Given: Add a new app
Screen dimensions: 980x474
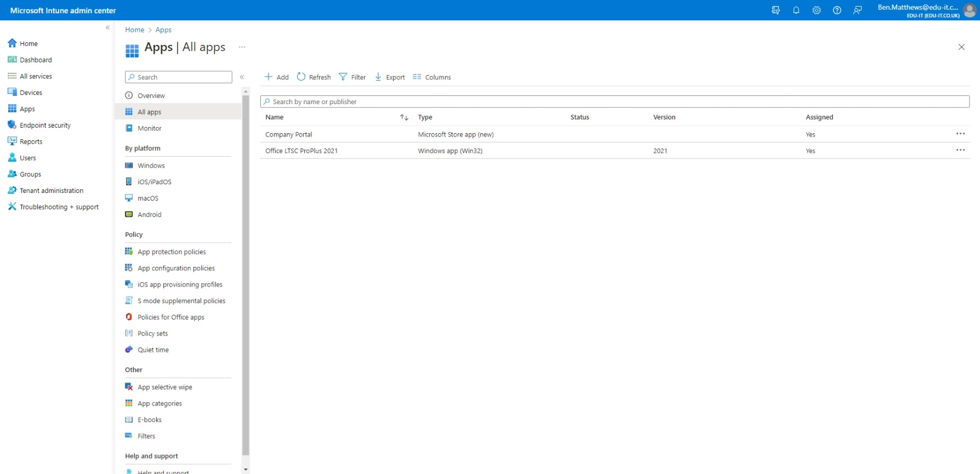Looking at the screenshot, I should 277,77.
